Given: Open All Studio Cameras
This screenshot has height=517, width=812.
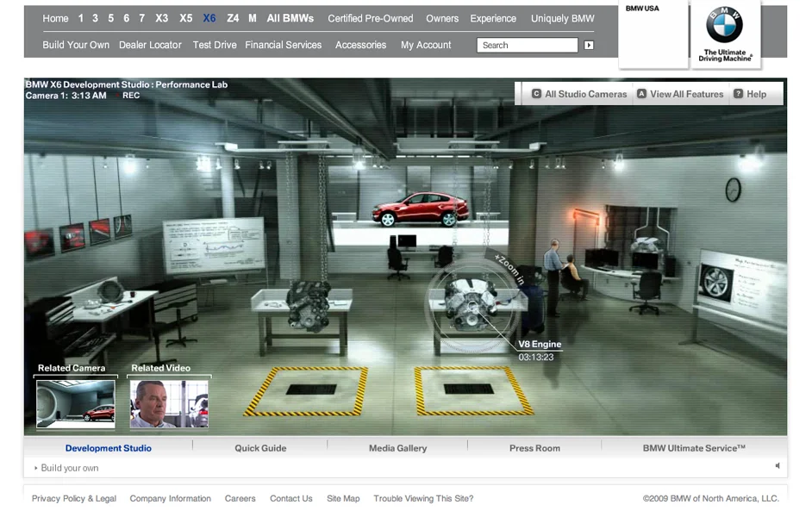Looking at the screenshot, I should pyautogui.click(x=579, y=94).
